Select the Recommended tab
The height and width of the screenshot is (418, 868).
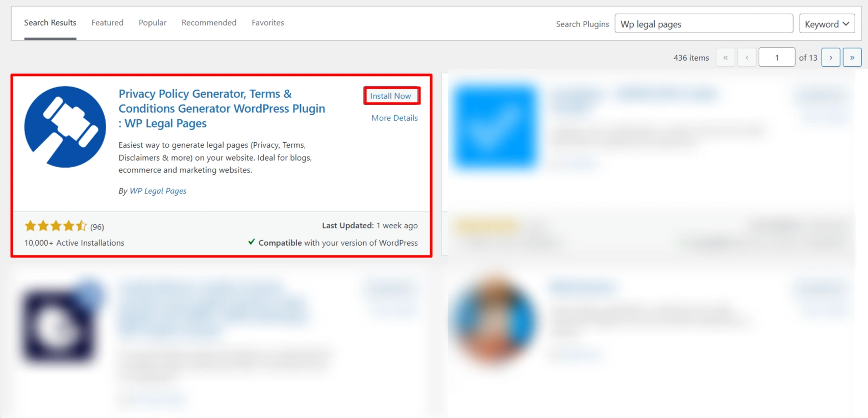209,23
